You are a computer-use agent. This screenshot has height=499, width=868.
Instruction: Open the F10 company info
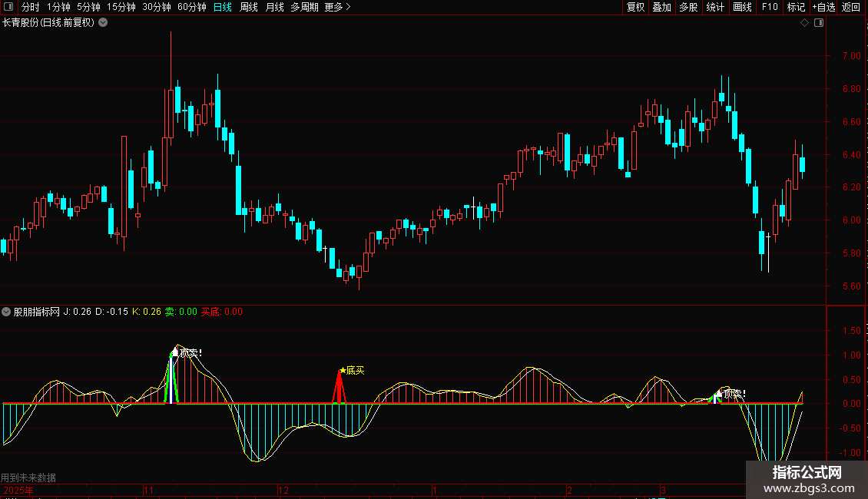pyautogui.click(x=770, y=7)
